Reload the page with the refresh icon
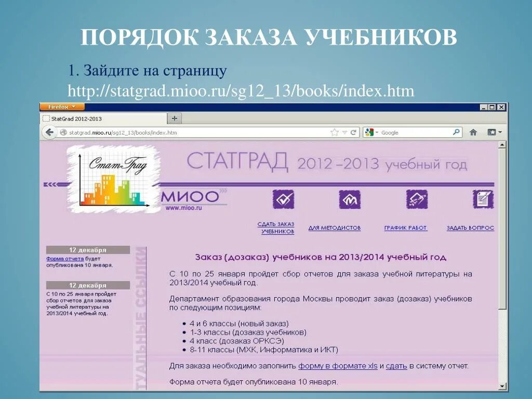The image size is (532, 399). tap(353, 132)
